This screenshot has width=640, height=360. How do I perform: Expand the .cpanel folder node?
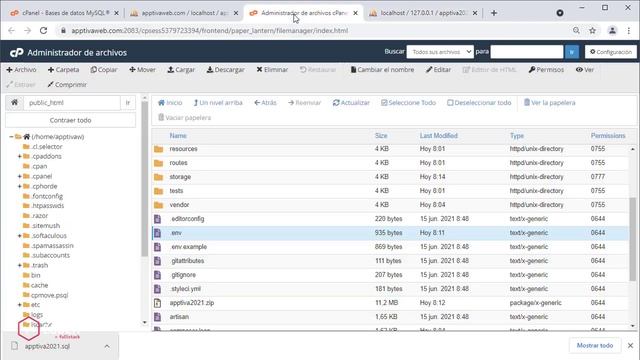[x=19, y=176]
